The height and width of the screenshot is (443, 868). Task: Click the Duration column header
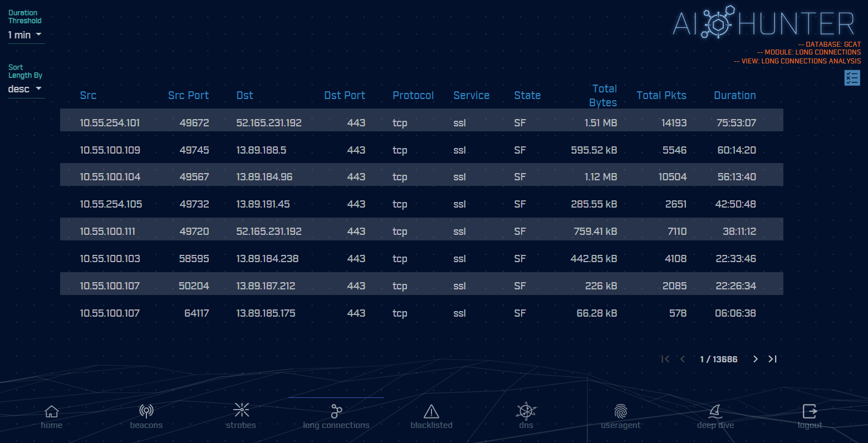734,96
